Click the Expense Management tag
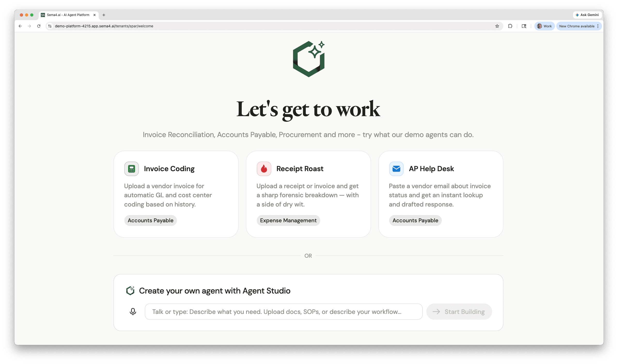Screen dimensions: 618x364 pyautogui.click(x=288, y=220)
